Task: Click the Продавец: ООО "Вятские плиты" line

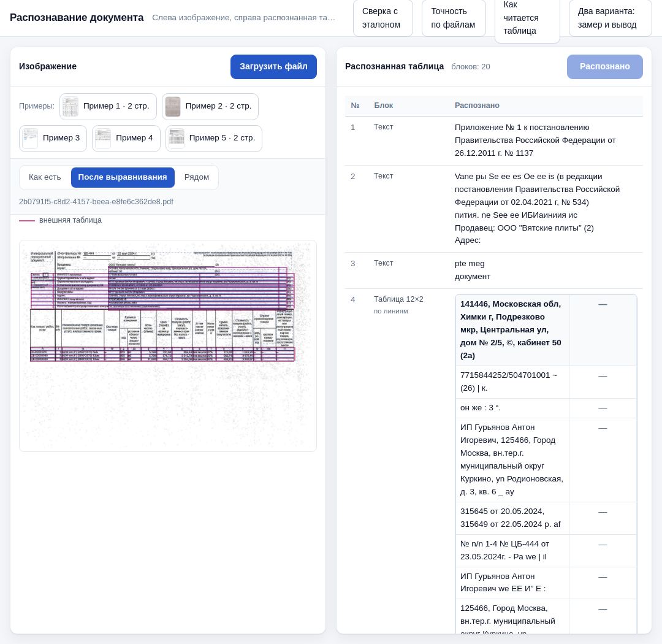Action: (524, 228)
